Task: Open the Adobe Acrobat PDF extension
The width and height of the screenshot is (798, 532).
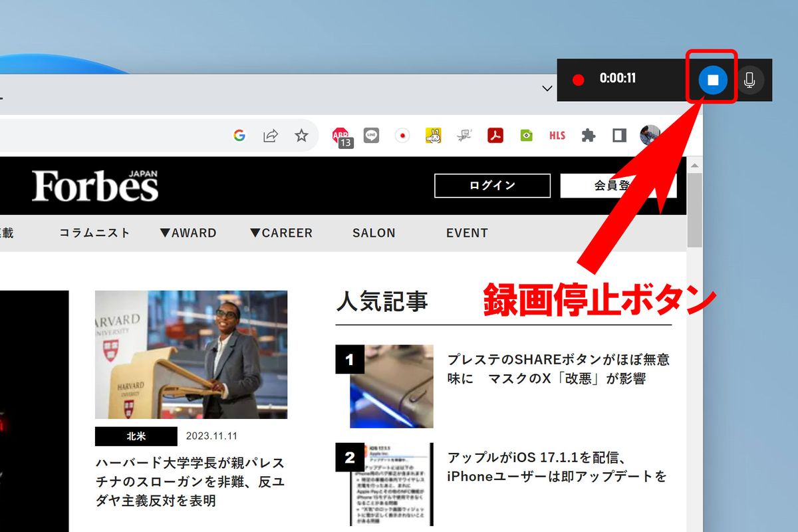Action: tap(495, 136)
